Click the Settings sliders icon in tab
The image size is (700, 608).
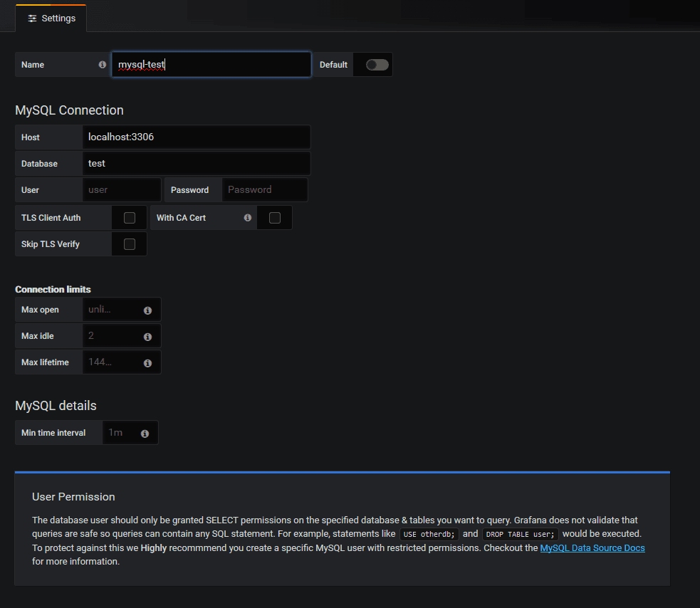click(32, 19)
